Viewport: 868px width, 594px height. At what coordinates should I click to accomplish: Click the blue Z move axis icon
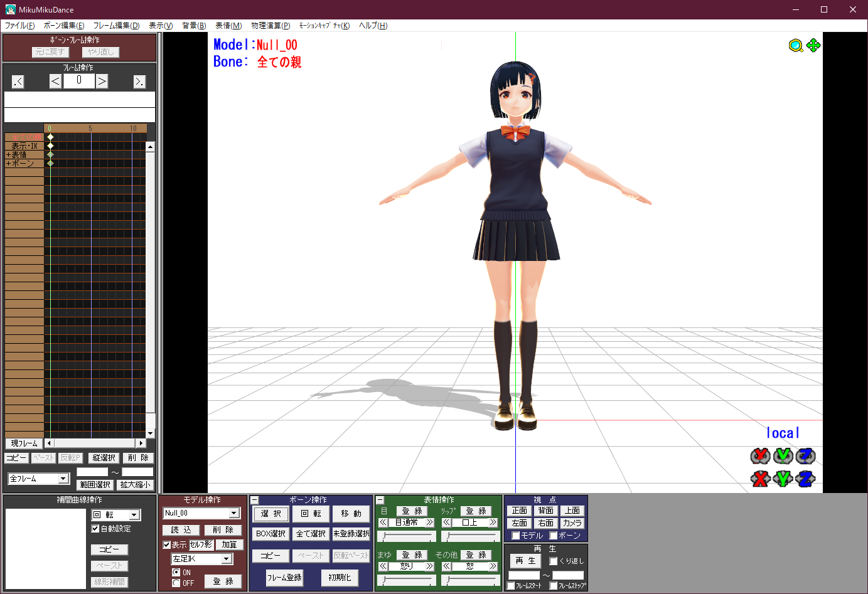(x=805, y=479)
